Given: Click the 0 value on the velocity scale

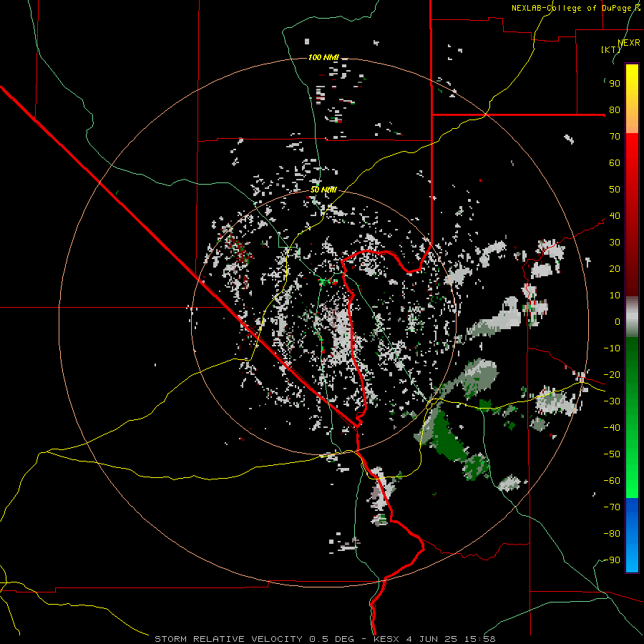Looking at the screenshot, I should point(618,322).
